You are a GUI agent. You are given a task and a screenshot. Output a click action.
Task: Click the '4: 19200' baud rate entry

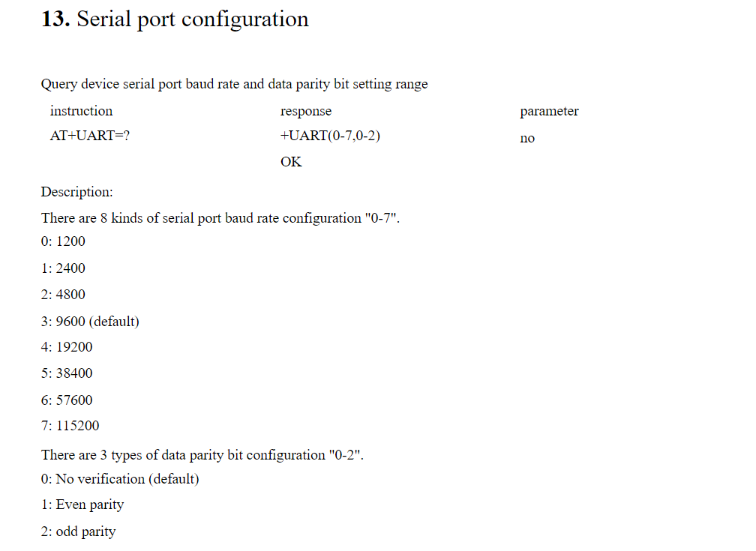click(67, 347)
